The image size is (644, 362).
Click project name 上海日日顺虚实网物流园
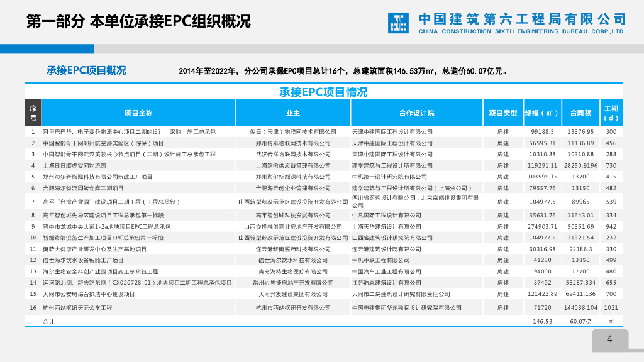coord(74,166)
